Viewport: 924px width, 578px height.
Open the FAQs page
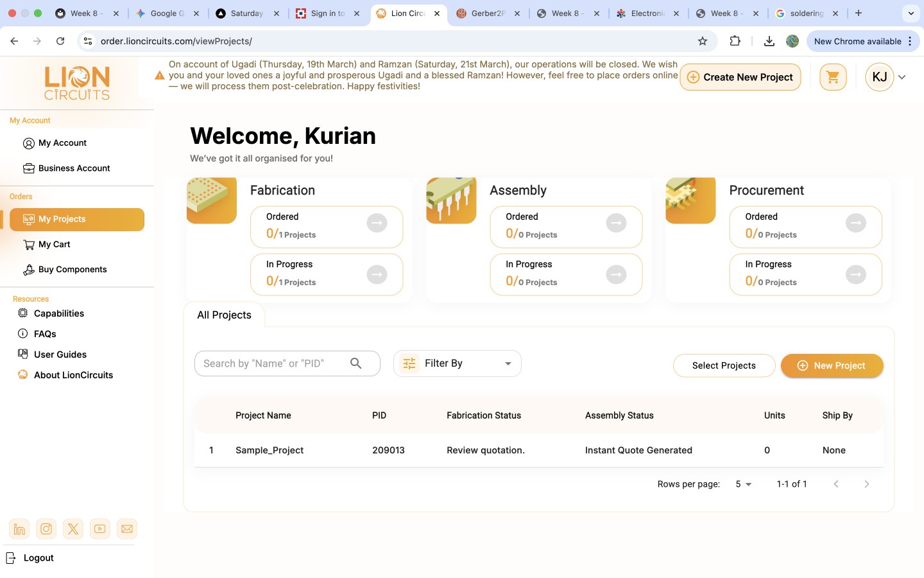pos(45,333)
